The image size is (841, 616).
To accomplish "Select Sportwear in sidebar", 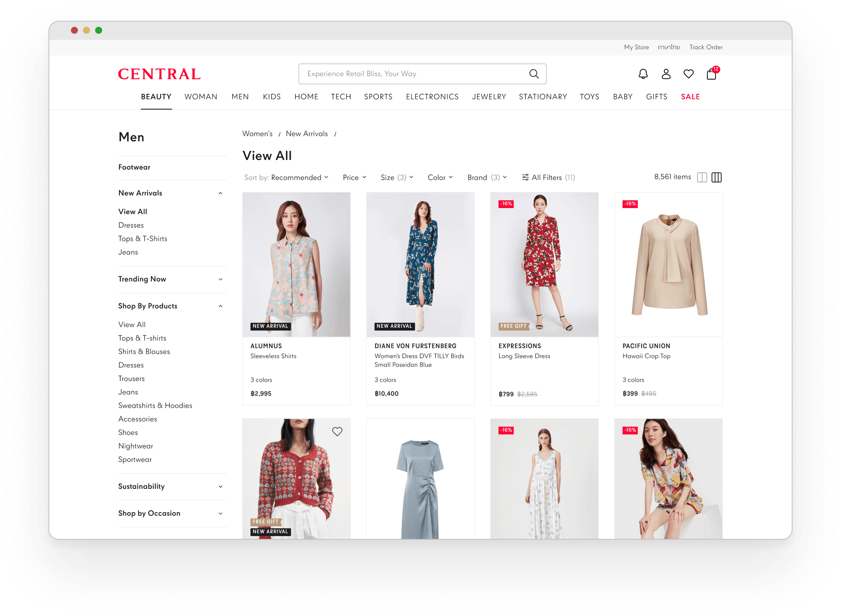I will [135, 459].
